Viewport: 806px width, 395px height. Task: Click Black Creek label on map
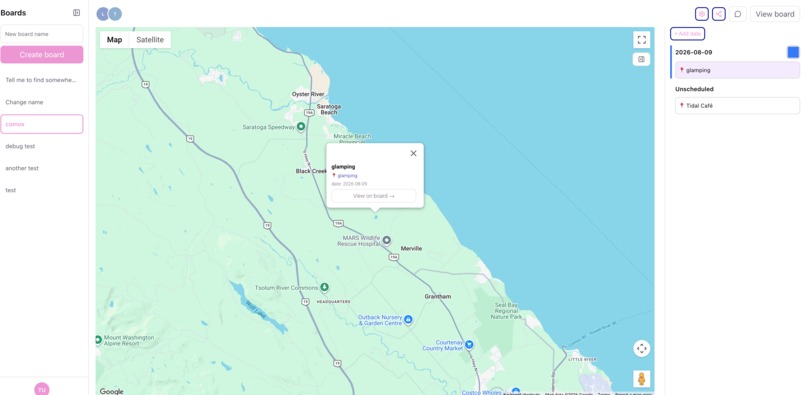[x=310, y=171]
